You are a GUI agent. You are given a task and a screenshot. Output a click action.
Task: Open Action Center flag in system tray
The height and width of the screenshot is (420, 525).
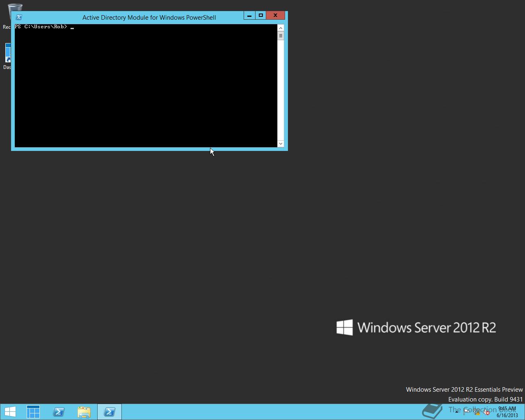click(467, 412)
